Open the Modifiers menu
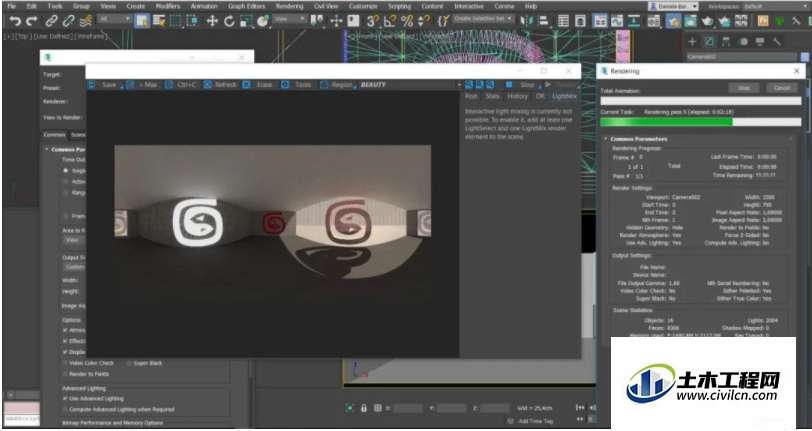Screen dimensions: 812x431 pyautogui.click(x=168, y=6)
